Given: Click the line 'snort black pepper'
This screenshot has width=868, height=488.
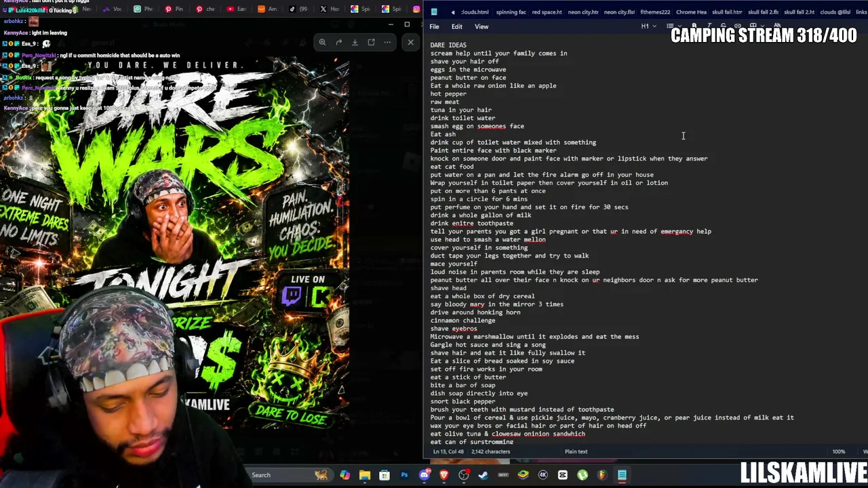Looking at the screenshot, I should click(462, 402).
